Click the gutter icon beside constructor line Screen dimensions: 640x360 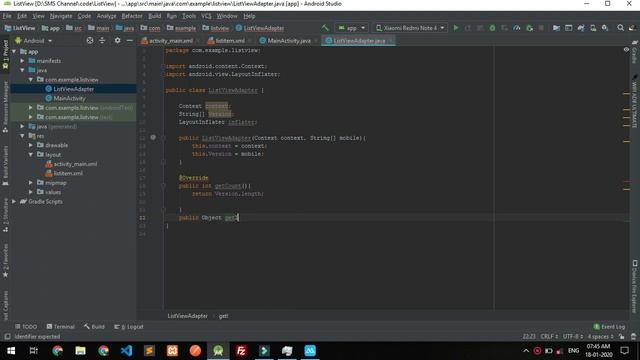point(153,138)
